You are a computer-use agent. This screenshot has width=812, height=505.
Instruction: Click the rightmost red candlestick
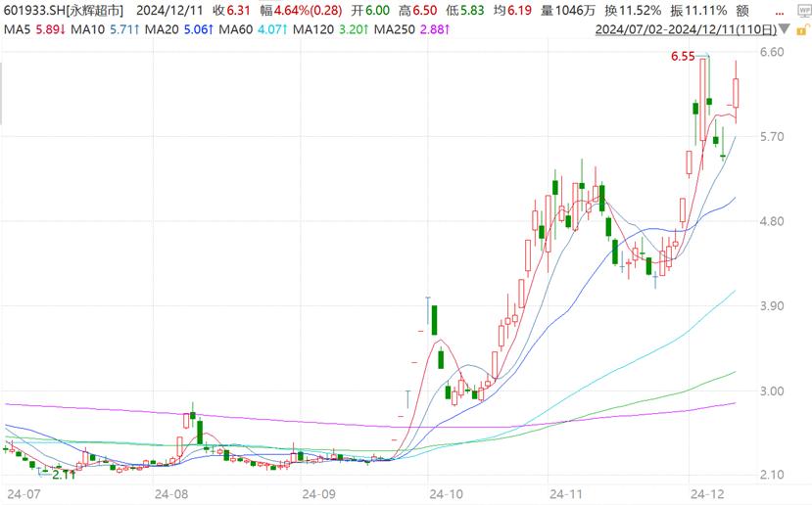(737, 93)
